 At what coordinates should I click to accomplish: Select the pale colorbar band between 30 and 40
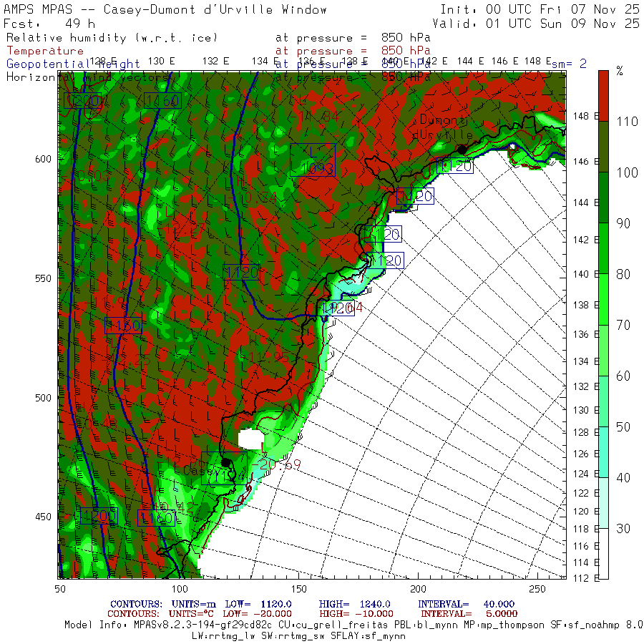tap(603, 503)
